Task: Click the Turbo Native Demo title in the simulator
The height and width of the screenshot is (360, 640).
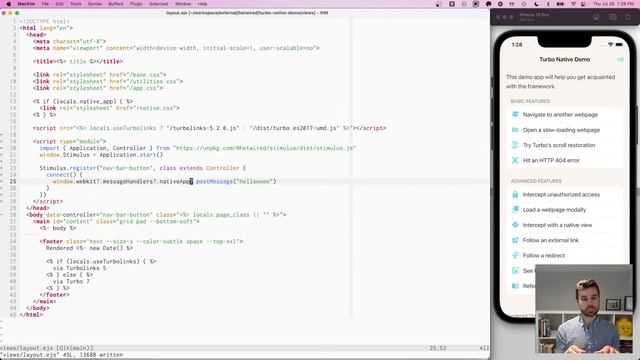Action: point(564,60)
